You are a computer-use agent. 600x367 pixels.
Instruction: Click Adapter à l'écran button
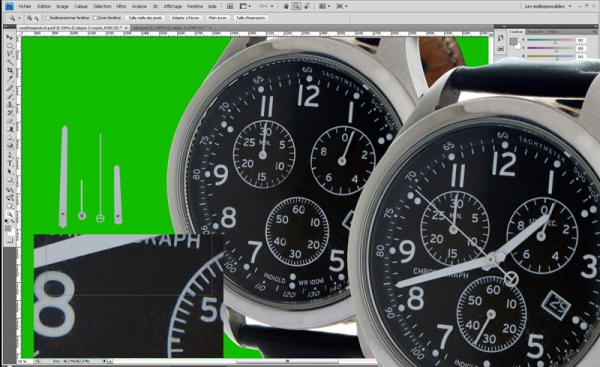coord(186,18)
